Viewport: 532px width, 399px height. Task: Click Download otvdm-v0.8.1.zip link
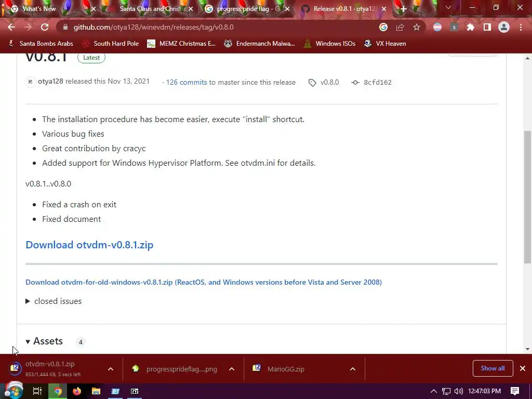89,245
